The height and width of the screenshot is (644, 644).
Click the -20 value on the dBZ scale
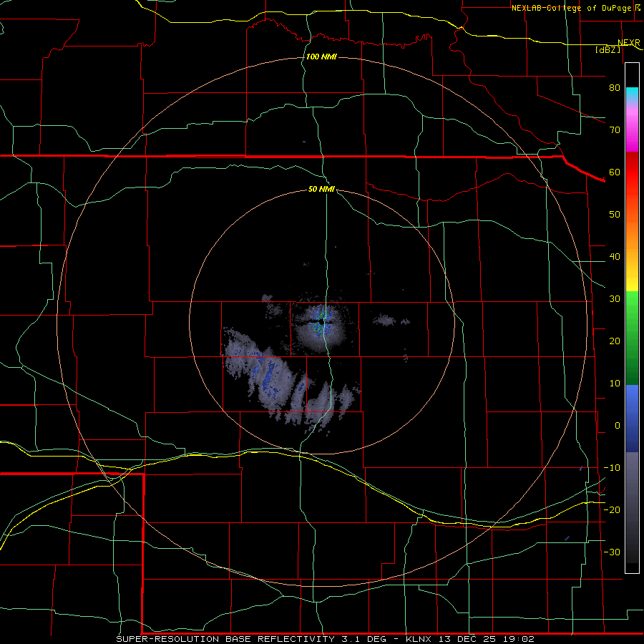(612, 509)
